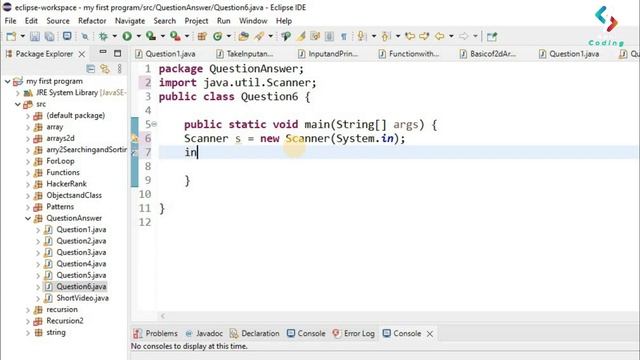The height and width of the screenshot is (360, 640).
Task: Open the Project menu
Action: click(196, 21)
